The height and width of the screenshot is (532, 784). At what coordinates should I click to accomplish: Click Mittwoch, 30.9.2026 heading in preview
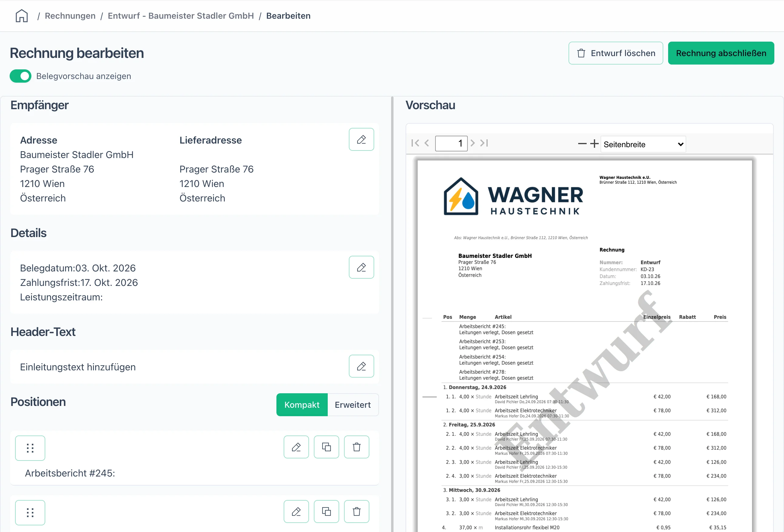pos(474,490)
